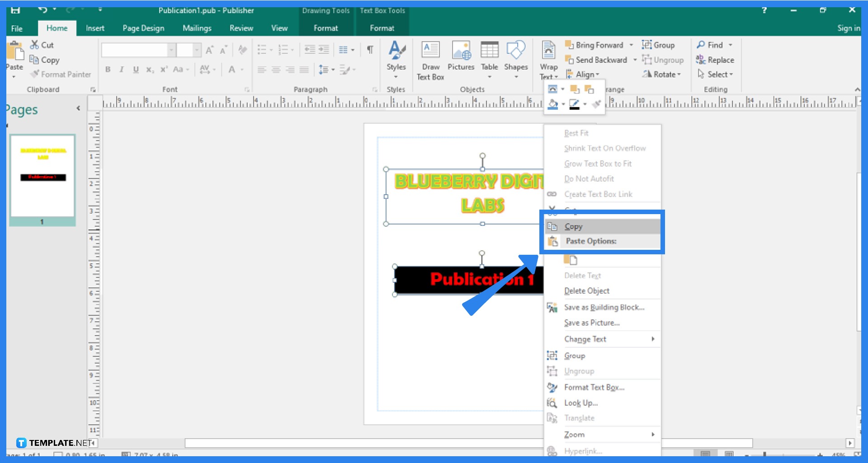
Task: Open the Styles gallery
Action: tap(396, 59)
